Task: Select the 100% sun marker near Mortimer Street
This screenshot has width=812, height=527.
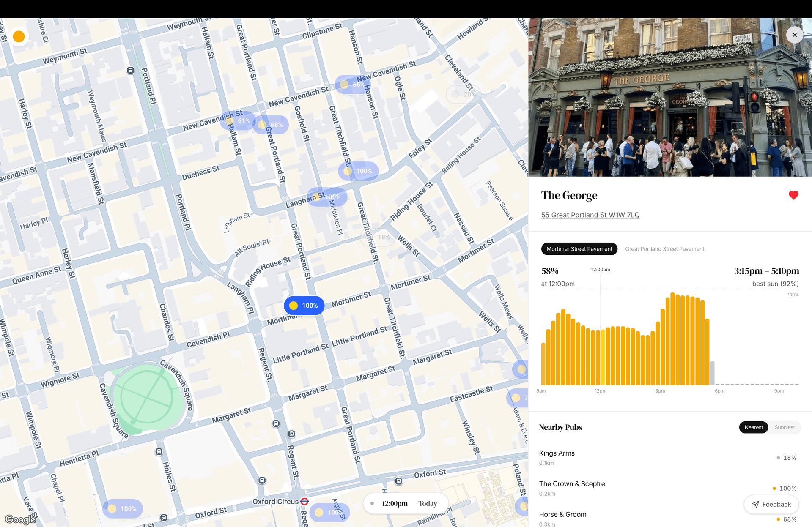Action: pos(304,305)
